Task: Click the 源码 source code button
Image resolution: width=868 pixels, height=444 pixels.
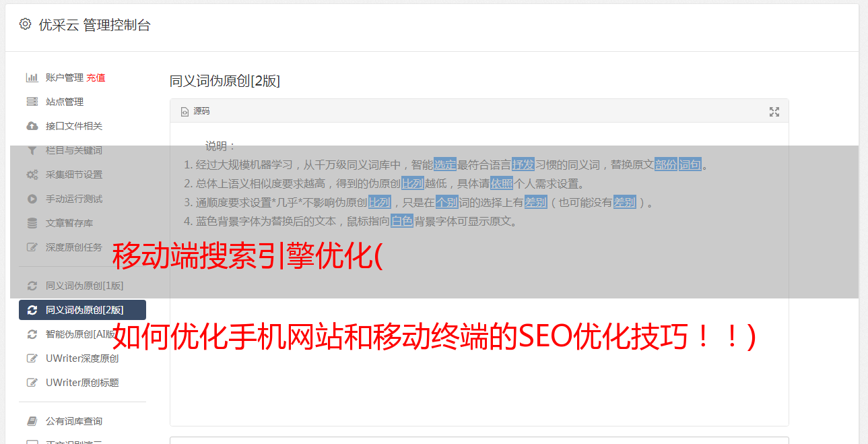Action: [x=195, y=111]
